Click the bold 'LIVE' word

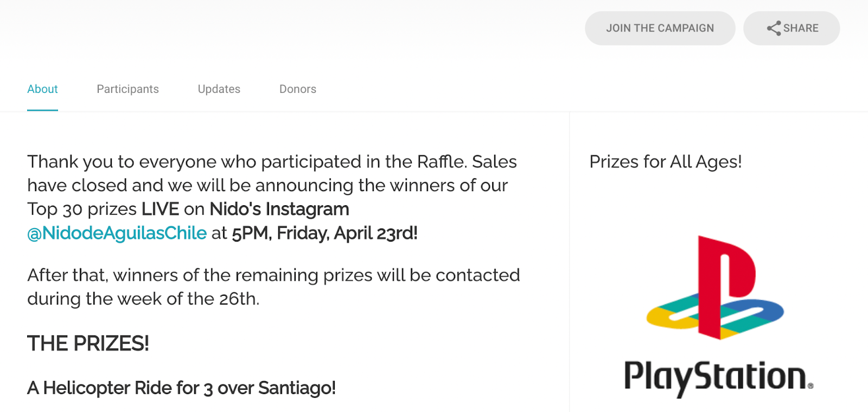coord(160,209)
